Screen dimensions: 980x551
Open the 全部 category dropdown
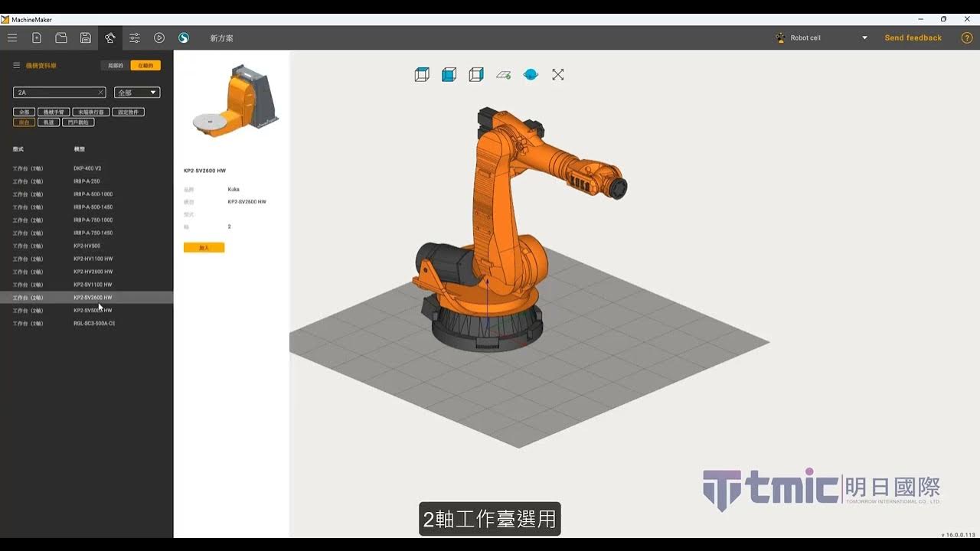click(137, 93)
